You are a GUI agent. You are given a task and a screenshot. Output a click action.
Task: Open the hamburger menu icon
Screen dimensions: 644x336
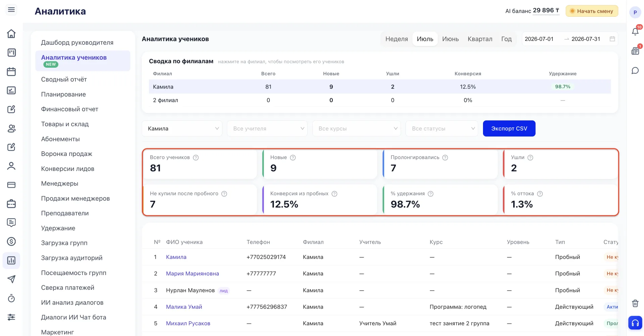click(11, 10)
